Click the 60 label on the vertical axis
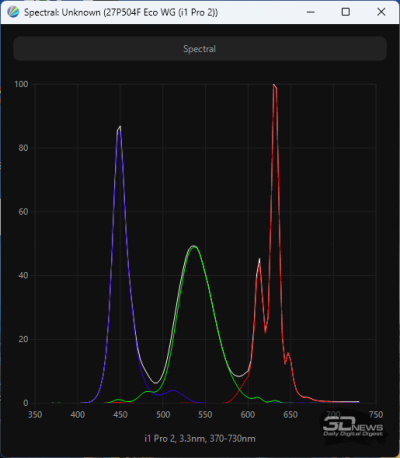 point(23,212)
